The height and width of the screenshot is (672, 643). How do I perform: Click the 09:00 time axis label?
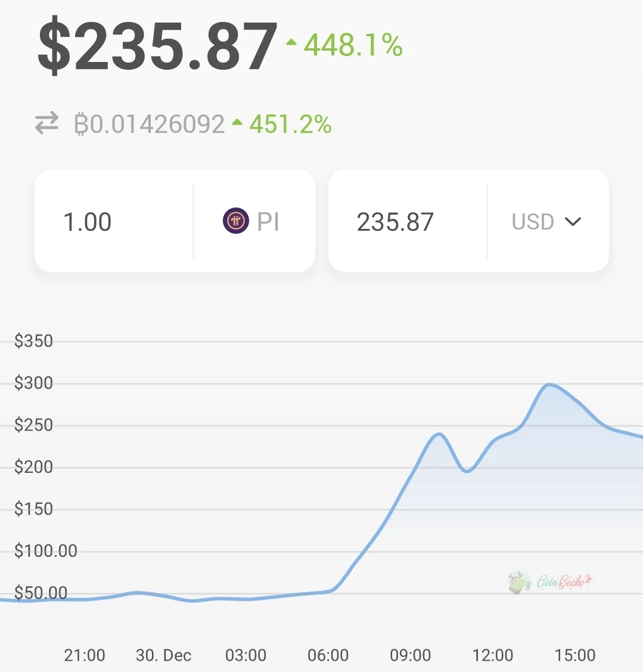410,655
